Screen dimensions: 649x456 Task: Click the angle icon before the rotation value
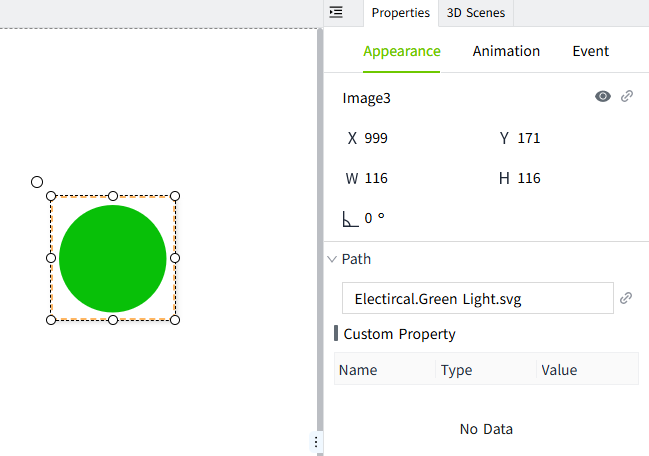point(350,218)
